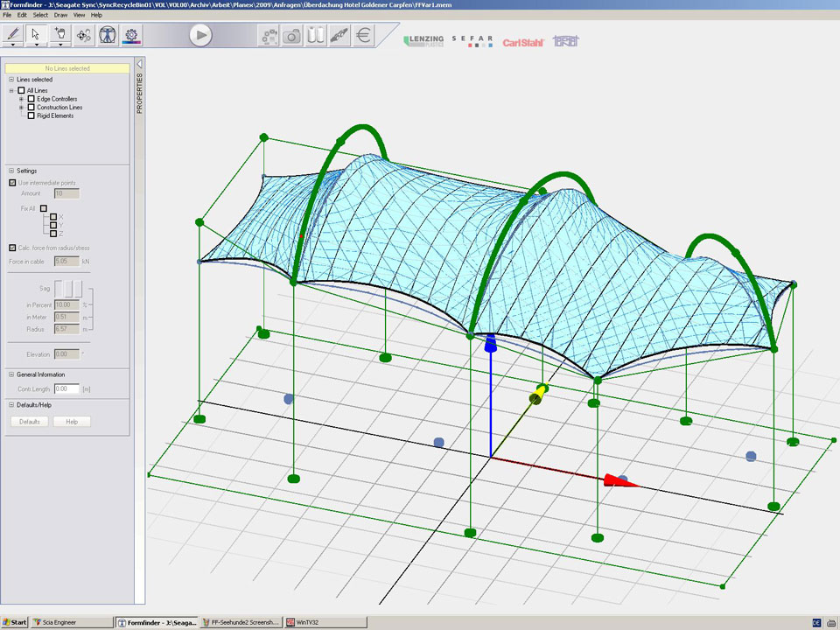Open the gear settings icon
This screenshot has height=630, width=840.
coord(131,35)
